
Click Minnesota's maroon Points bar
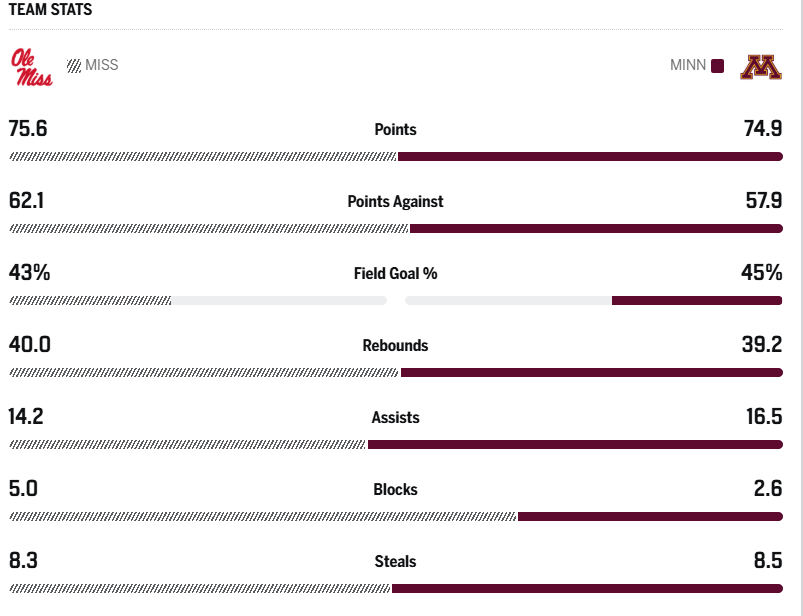pos(590,157)
